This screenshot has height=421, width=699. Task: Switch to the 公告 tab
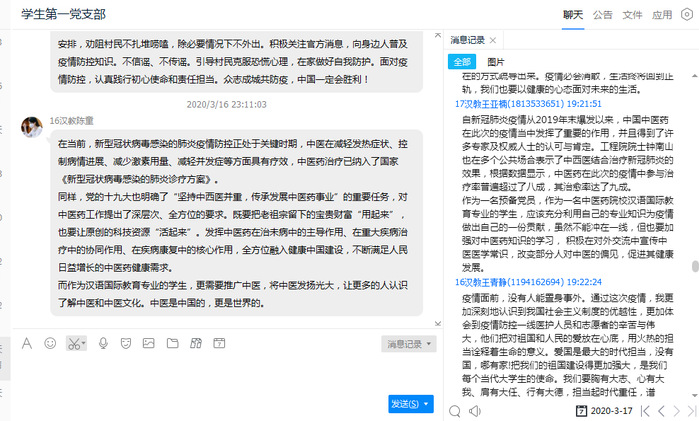click(602, 15)
